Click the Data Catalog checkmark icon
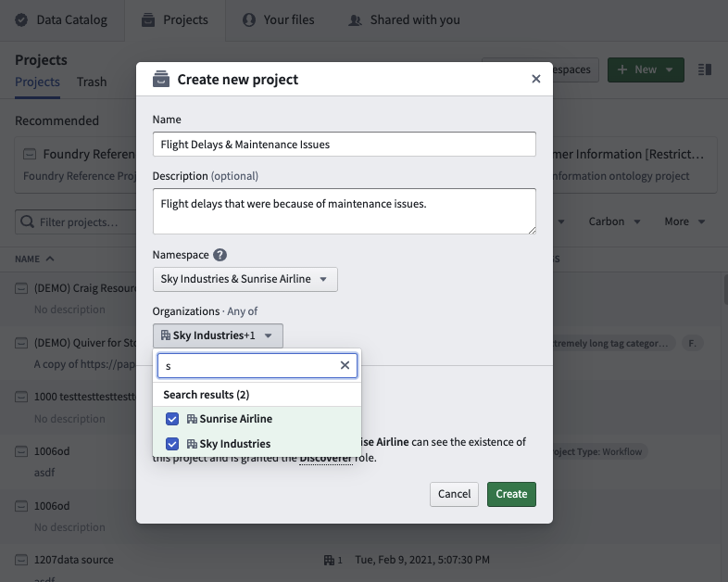Screen dimensions: 728x582 (x=21, y=20)
